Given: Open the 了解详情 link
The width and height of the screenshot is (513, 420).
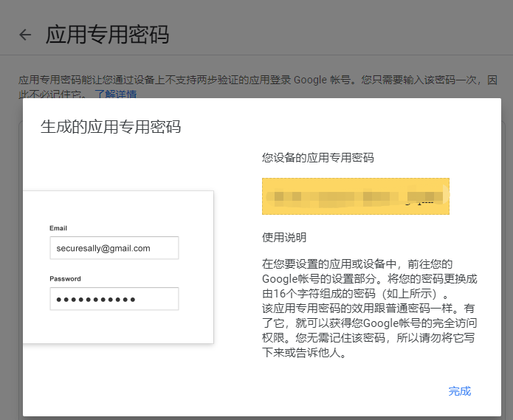Looking at the screenshot, I should coord(115,94).
